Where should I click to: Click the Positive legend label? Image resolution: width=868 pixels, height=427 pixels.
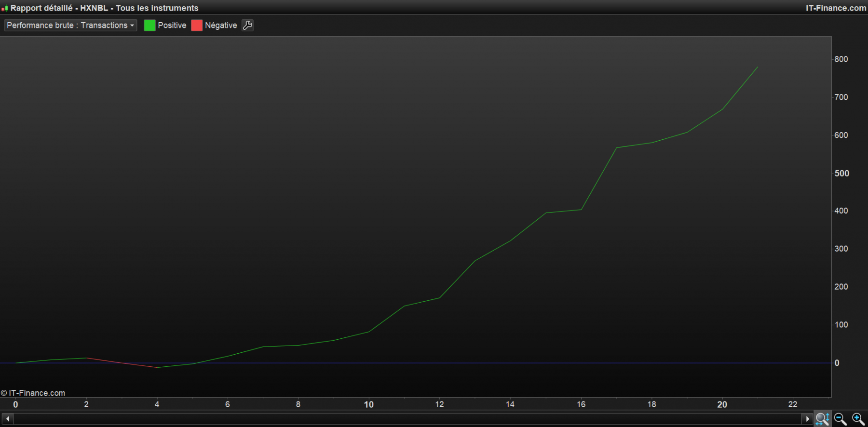(x=172, y=26)
